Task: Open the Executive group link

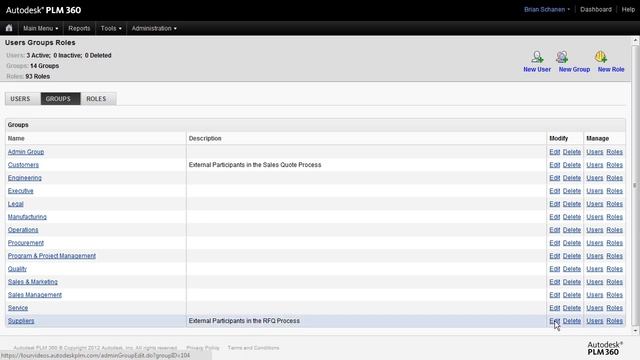Action: pos(20,191)
